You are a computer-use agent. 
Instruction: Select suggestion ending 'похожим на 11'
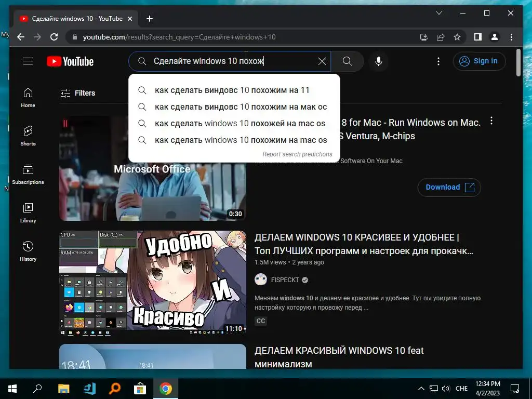pyautogui.click(x=234, y=90)
